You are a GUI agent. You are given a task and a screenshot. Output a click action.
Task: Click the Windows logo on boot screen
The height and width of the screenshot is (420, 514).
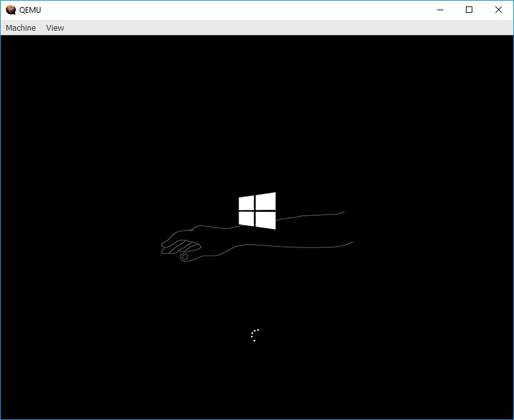[257, 211]
